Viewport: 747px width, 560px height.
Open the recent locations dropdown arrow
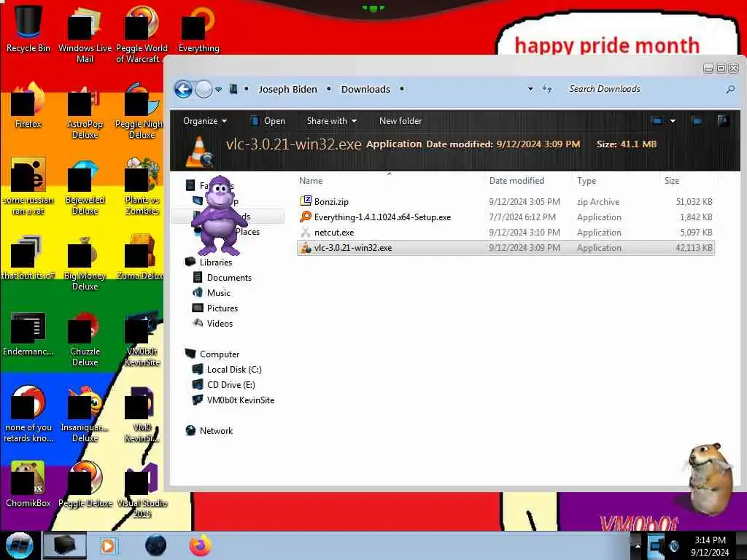(x=218, y=90)
